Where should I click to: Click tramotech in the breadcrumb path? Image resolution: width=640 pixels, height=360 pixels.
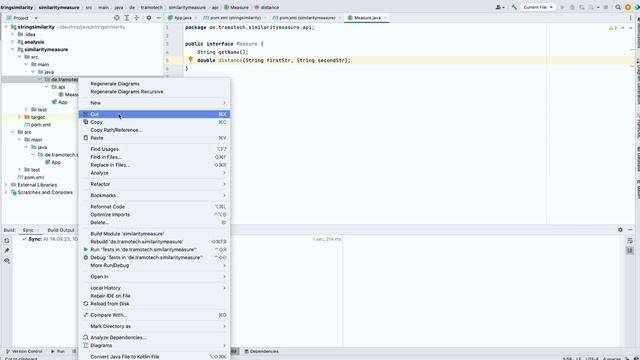pos(151,7)
